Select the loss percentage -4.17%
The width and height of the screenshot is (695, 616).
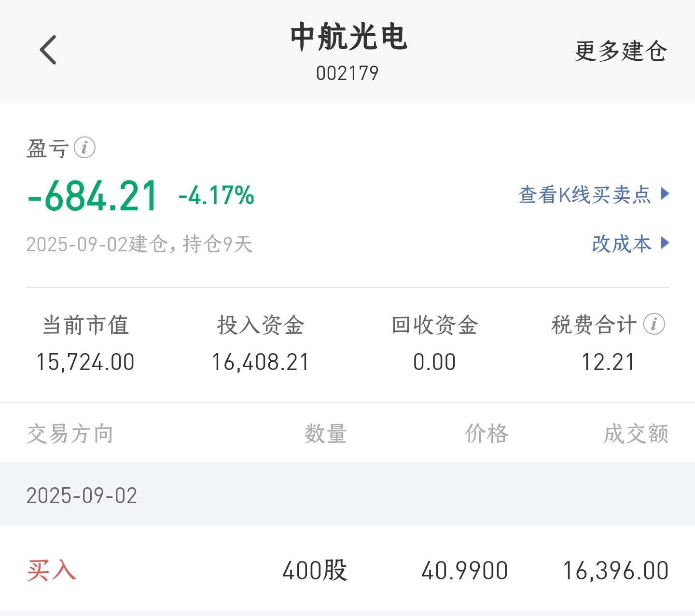coord(216,196)
